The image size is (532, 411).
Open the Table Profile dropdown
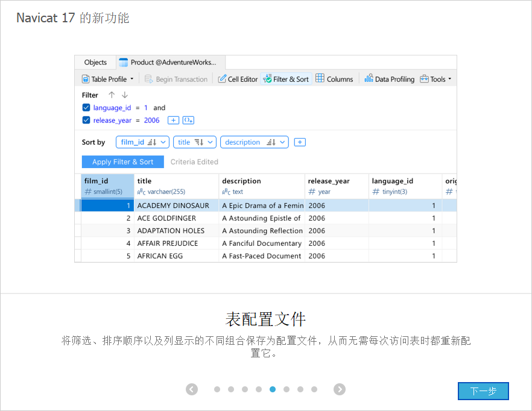[x=132, y=79]
